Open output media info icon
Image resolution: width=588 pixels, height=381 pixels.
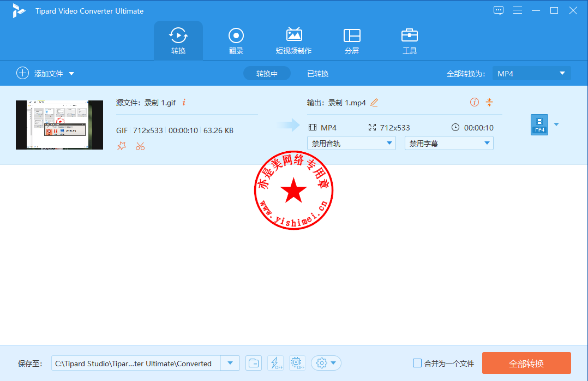(x=475, y=102)
